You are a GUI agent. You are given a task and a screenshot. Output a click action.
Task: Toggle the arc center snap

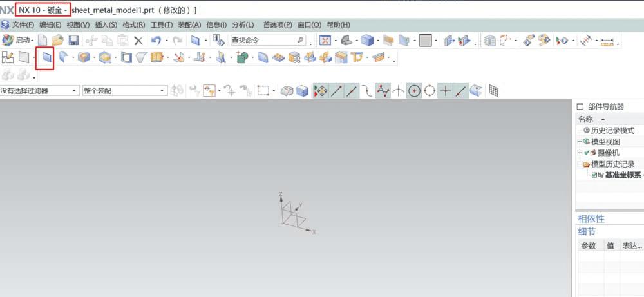pyautogui.click(x=414, y=91)
